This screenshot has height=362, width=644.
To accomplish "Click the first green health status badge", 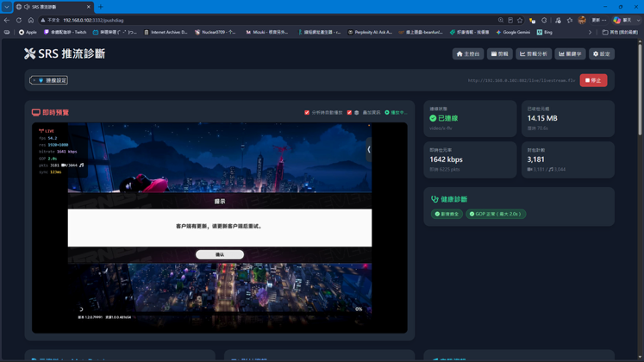I will [x=447, y=214].
